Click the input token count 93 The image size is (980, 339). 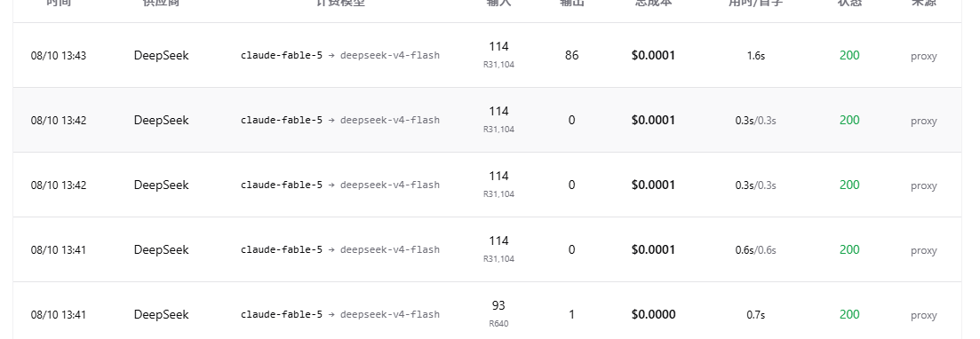[498, 305]
